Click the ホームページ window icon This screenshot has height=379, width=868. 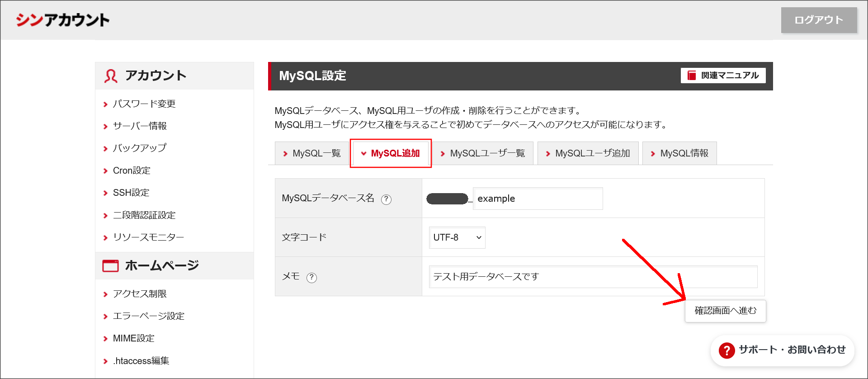coord(110,266)
